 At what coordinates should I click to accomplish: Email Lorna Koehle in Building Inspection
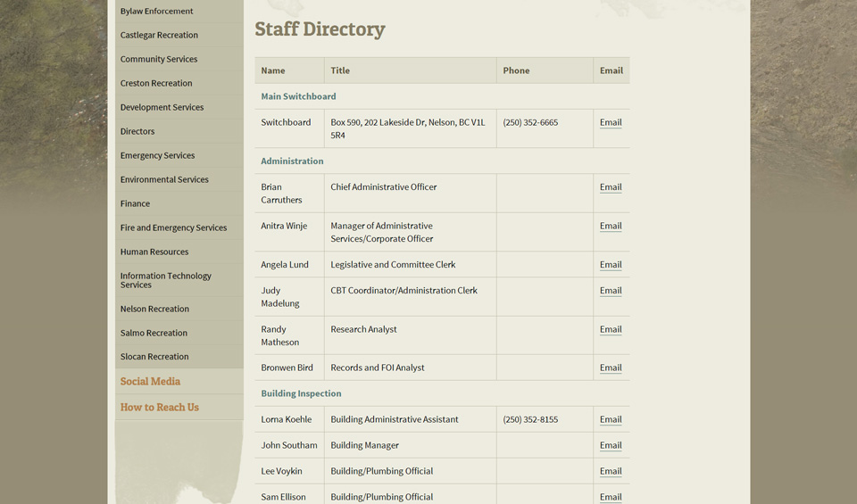(611, 420)
